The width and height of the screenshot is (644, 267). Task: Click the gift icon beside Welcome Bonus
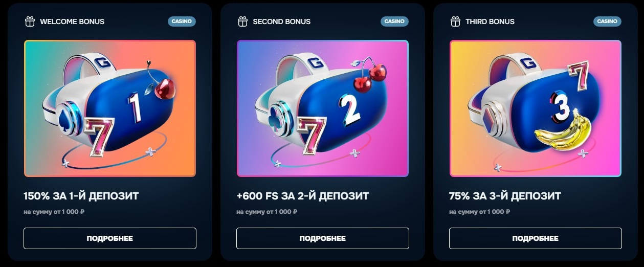click(30, 21)
